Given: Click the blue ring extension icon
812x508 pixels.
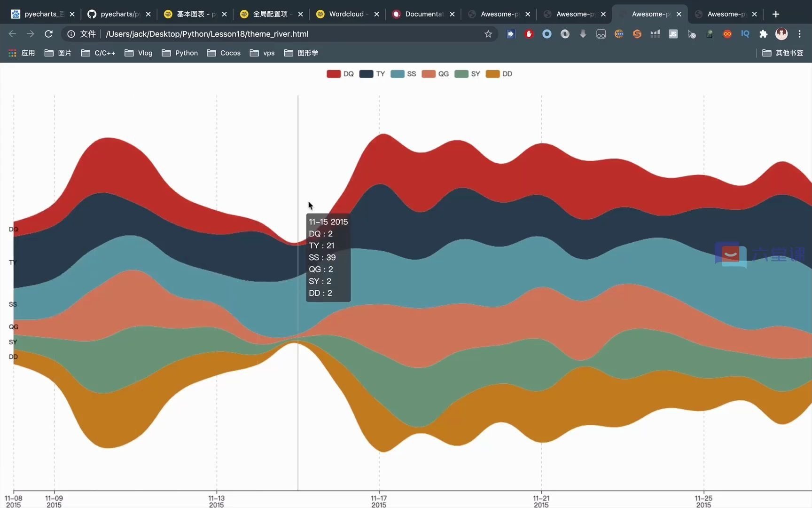Looking at the screenshot, I should click(547, 34).
